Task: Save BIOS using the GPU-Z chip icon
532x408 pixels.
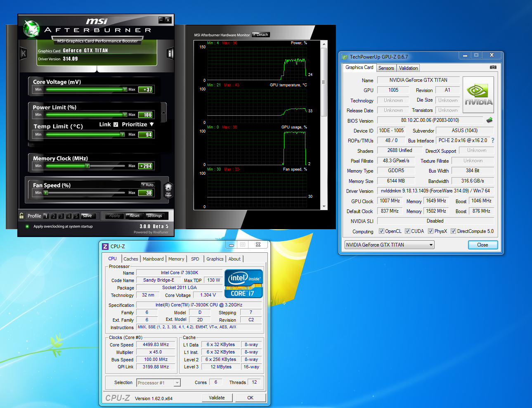Action: click(489, 120)
